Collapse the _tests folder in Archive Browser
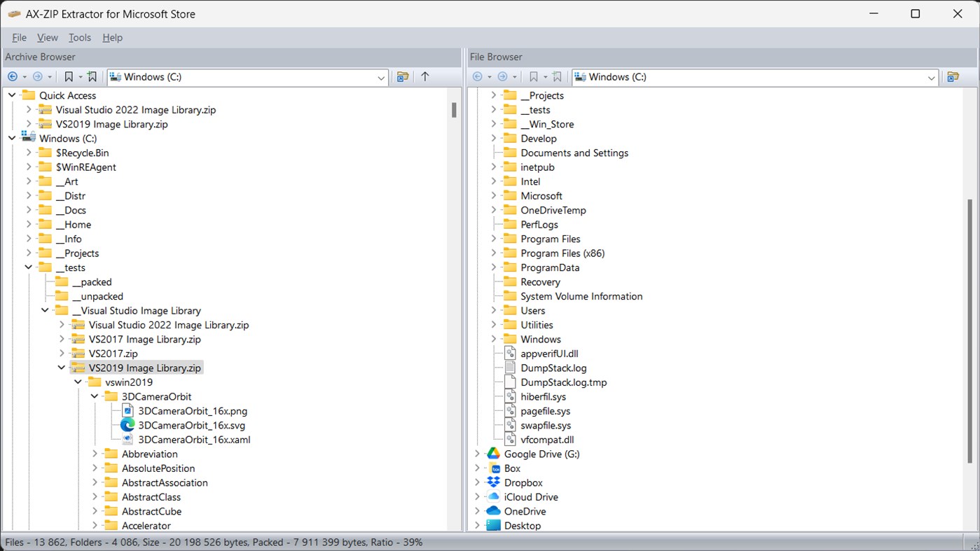The height and width of the screenshot is (551, 980). pyautogui.click(x=28, y=267)
